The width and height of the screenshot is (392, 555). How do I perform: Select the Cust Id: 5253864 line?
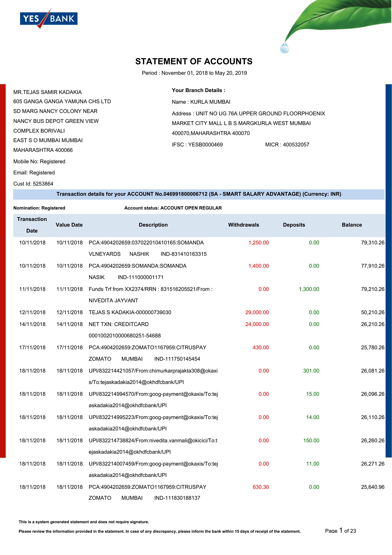coord(33,184)
